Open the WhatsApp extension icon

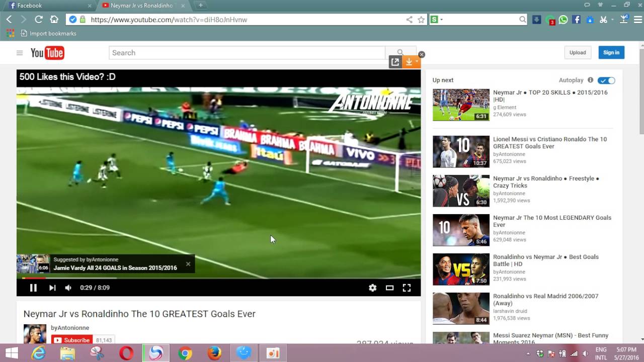click(x=563, y=20)
